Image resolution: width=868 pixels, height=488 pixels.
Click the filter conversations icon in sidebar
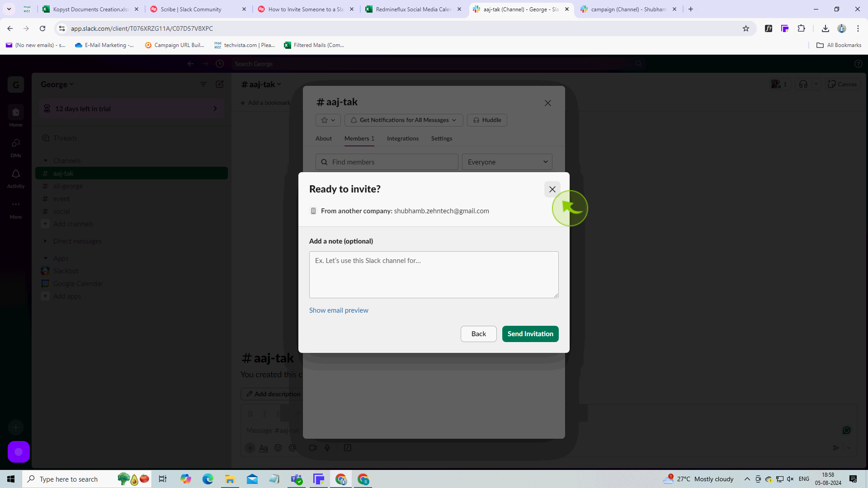[x=203, y=84]
